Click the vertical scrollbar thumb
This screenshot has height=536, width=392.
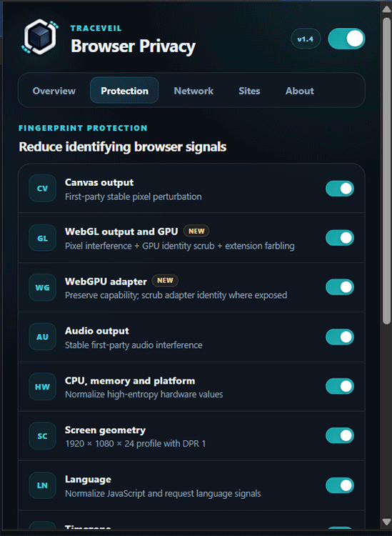[386, 171]
